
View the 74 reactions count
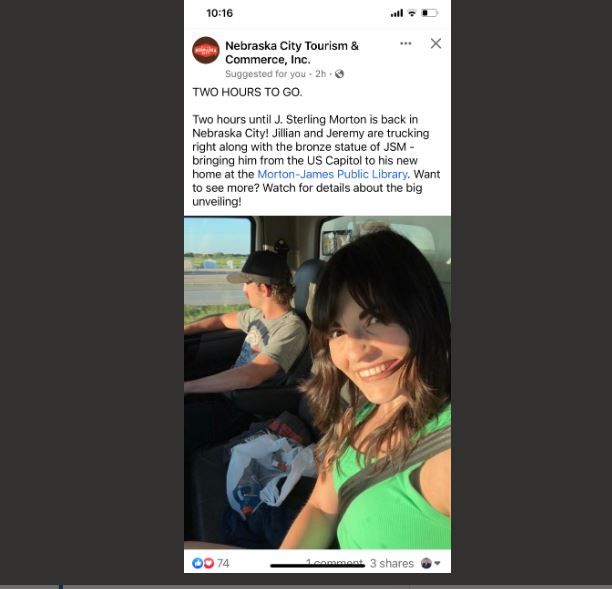coord(223,563)
